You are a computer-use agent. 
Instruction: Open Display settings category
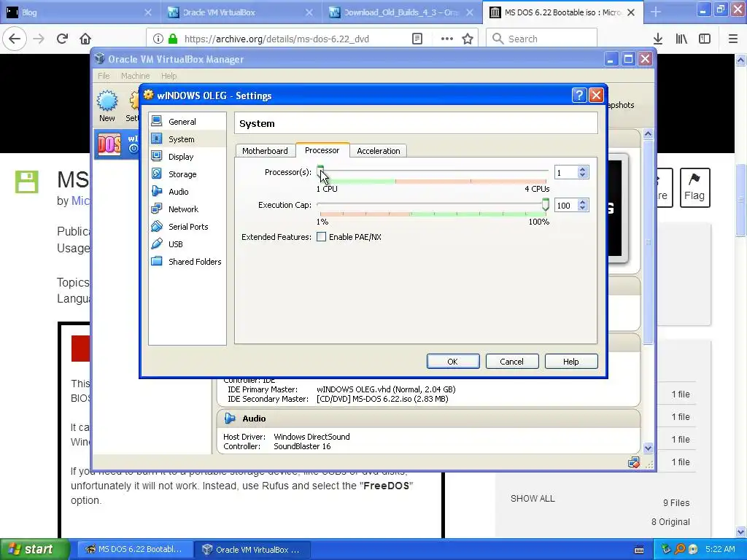[x=187, y=157]
